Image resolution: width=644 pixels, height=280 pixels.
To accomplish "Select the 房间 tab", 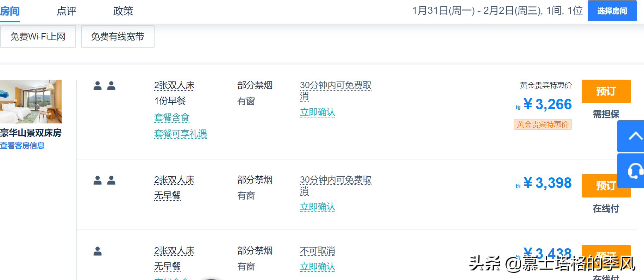I will pos(10,11).
